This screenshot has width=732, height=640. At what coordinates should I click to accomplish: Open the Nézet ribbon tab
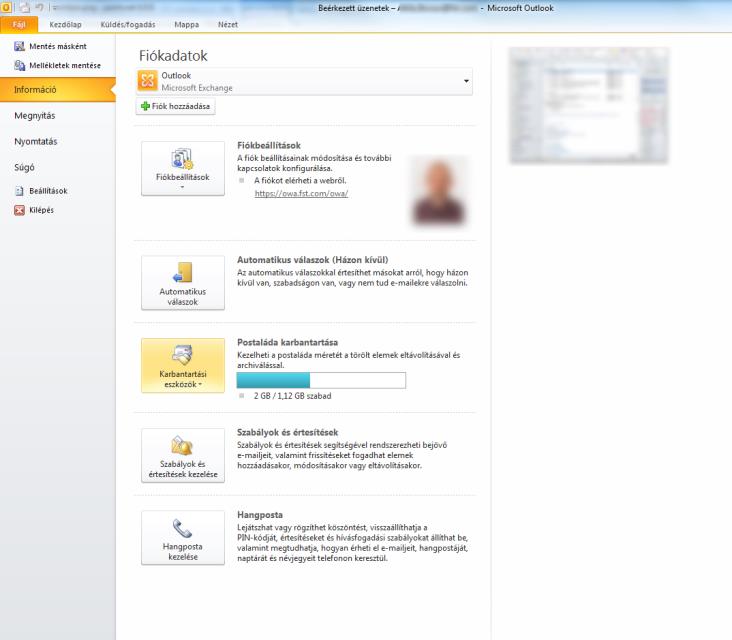pyautogui.click(x=228, y=25)
